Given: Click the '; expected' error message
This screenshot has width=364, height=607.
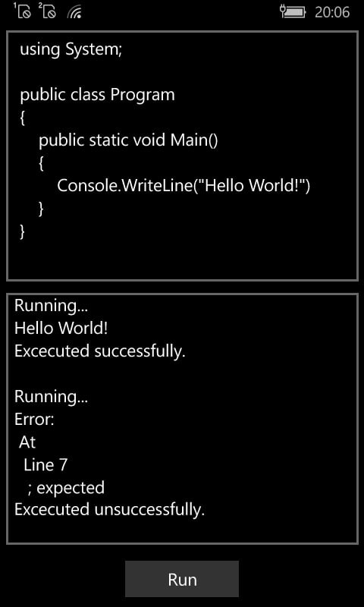Looking at the screenshot, I should 66,487.
